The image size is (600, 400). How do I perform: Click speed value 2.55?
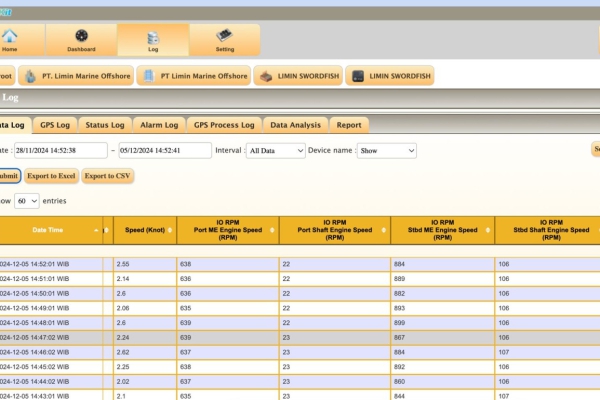(x=123, y=264)
